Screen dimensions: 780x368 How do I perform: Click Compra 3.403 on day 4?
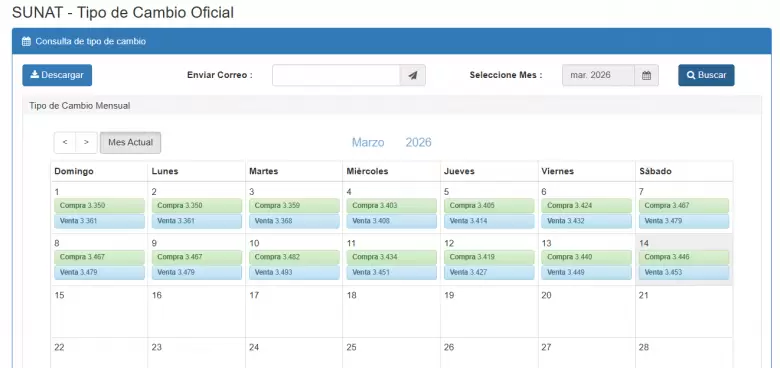click(x=392, y=206)
